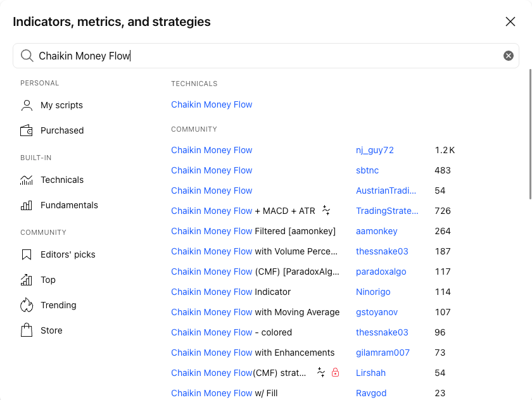Add Chaikin Money Flow by nj_guy72
The width and height of the screenshot is (532, 400).
coord(212,150)
